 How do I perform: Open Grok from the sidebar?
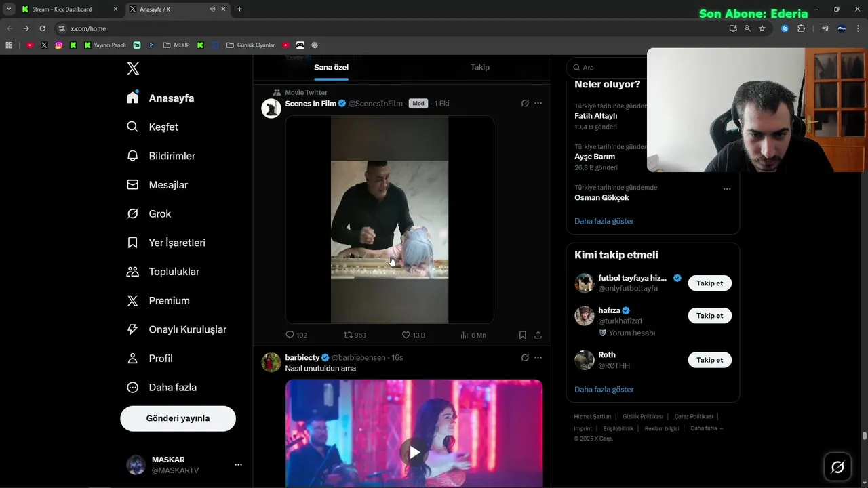[x=149, y=213]
